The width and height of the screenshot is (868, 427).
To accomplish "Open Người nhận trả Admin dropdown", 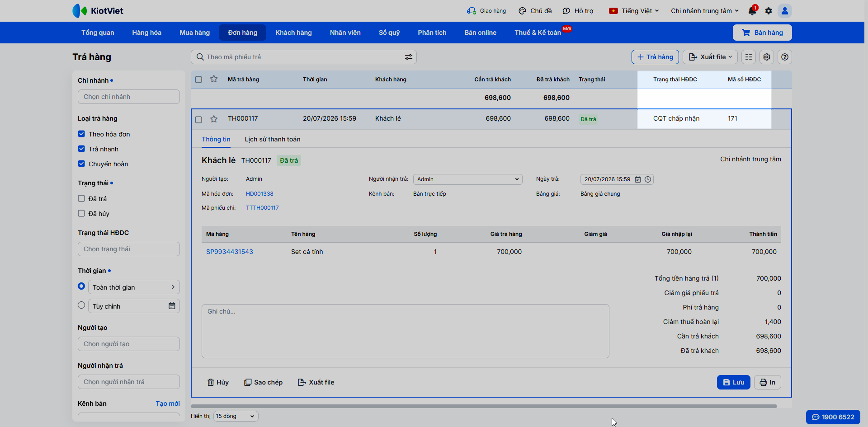I will [x=468, y=179].
